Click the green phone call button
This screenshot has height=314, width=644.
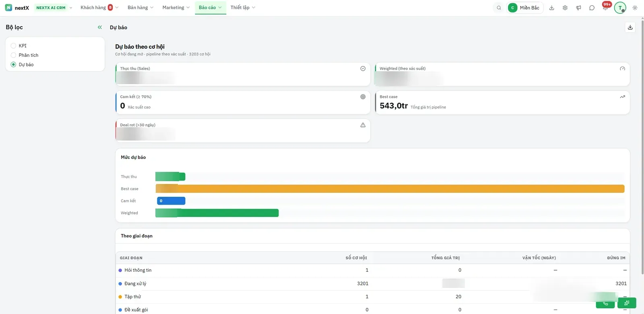pos(605,303)
